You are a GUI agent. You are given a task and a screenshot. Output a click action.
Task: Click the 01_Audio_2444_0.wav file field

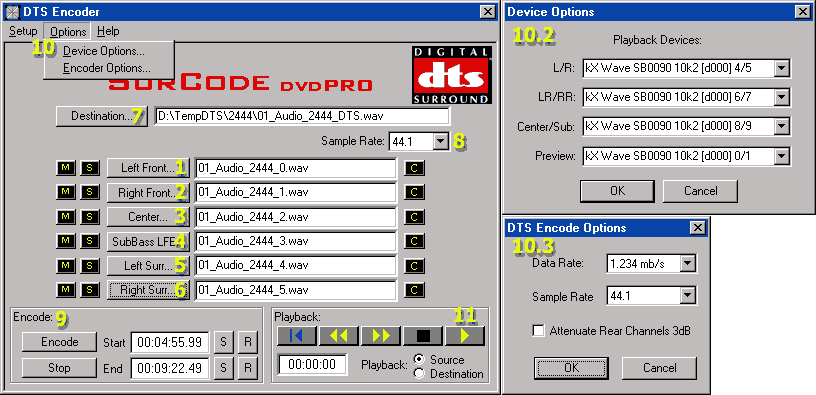(296, 168)
